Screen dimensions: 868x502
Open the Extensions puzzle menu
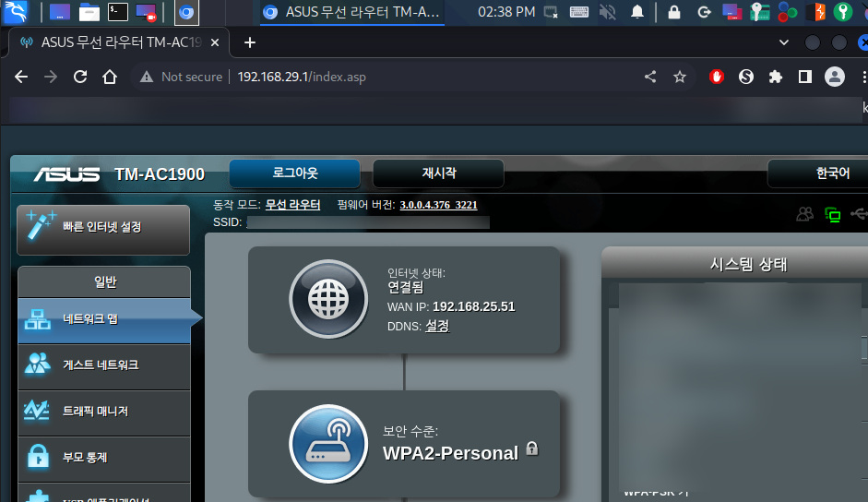tap(776, 77)
